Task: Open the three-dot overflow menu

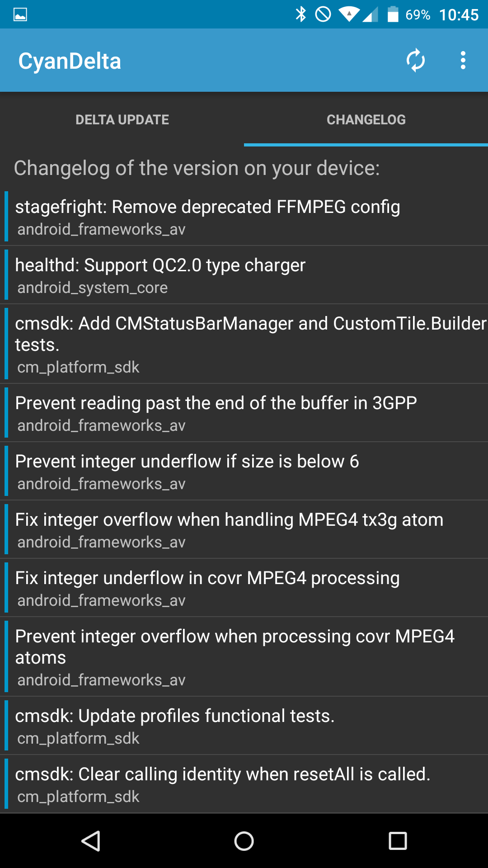Action: coord(463,61)
